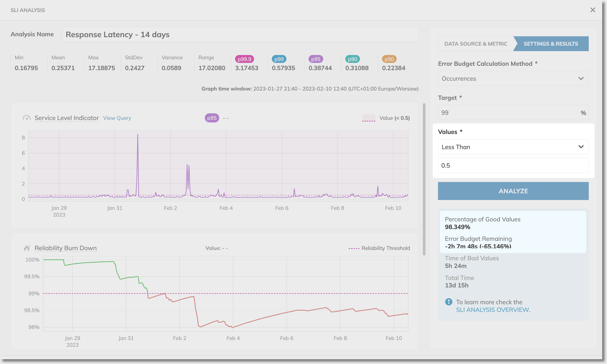This screenshot has height=364, width=607.
Task: Open the Less Than values dropdown
Action: click(513, 147)
